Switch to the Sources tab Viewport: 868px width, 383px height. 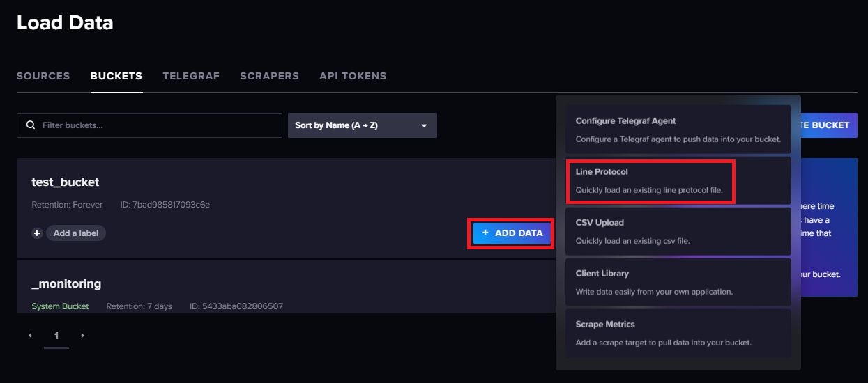(43, 76)
